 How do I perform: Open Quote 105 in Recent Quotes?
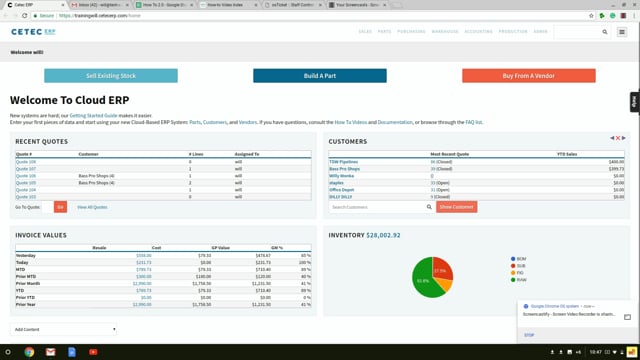coord(26,183)
